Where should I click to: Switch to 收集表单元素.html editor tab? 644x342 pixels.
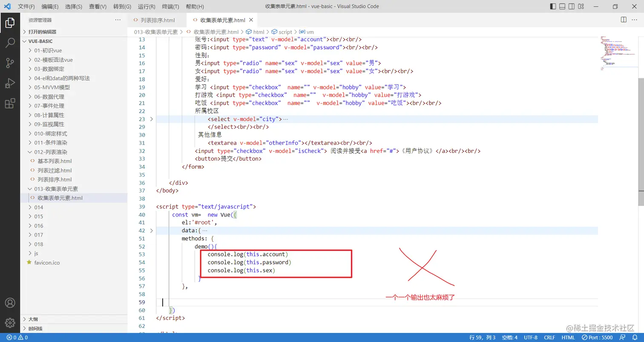pyautogui.click(x=222, y=20)
